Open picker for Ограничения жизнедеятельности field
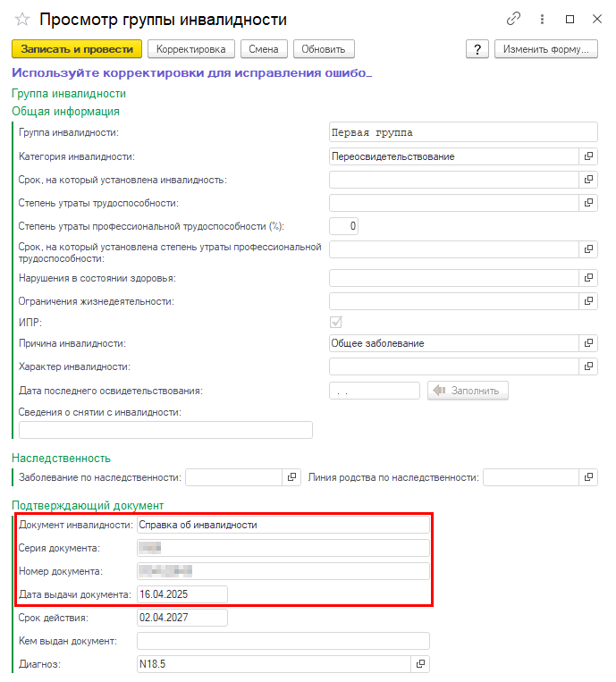The image size is (616, 682). click(x=588, y=300)
